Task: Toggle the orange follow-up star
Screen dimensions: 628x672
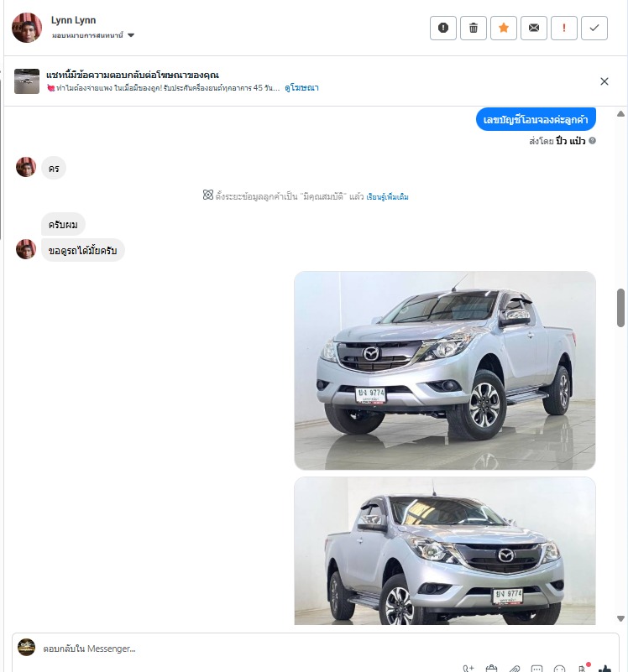Action: [x=504, y=28]
